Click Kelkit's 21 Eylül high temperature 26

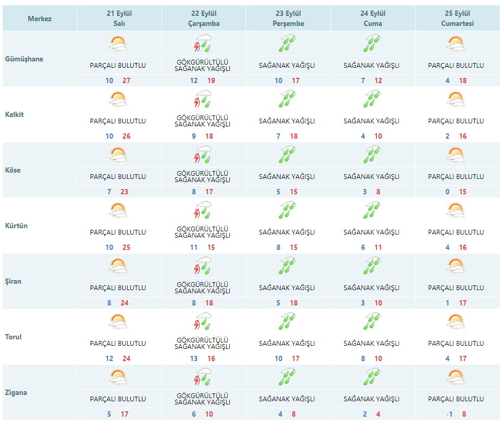click(x=126, y=136)
